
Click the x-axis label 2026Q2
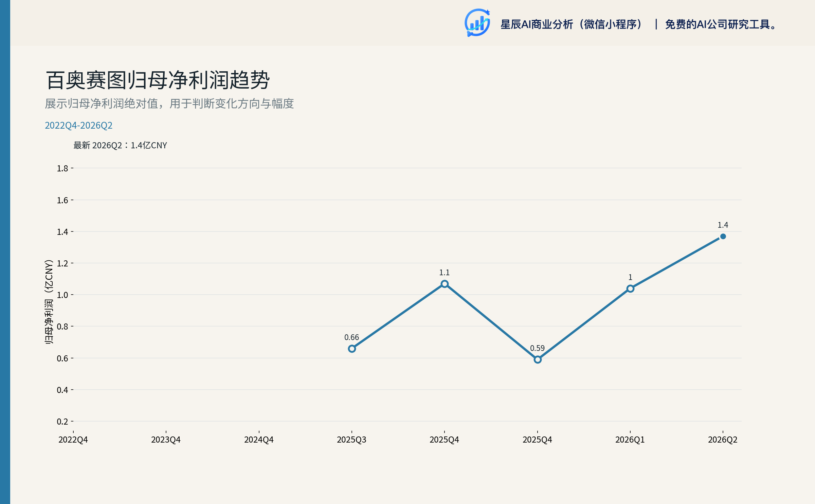pyautogui.click(x=723, y=440)
